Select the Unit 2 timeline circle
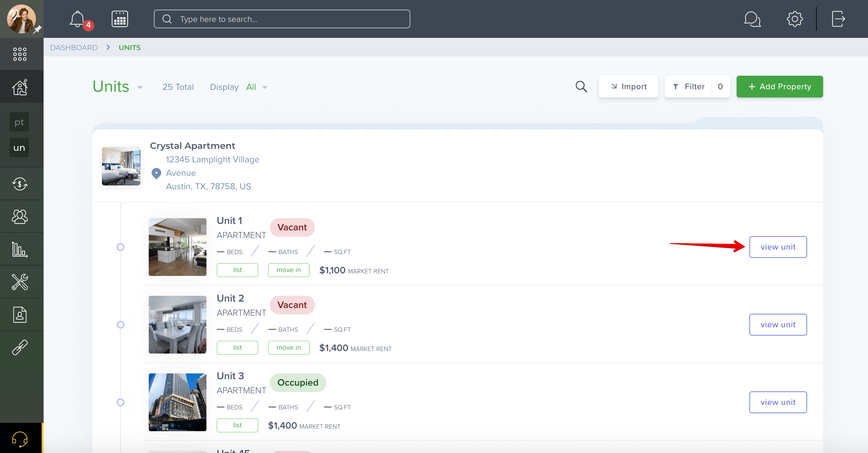Viewport: 868px width, 453px height. (x=120, y=325)
